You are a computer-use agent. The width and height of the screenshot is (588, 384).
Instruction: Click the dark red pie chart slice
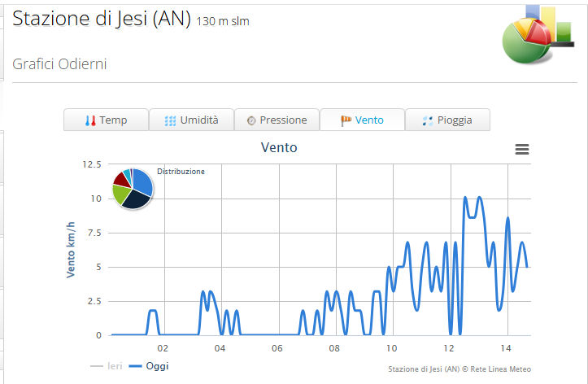point(120,178)
